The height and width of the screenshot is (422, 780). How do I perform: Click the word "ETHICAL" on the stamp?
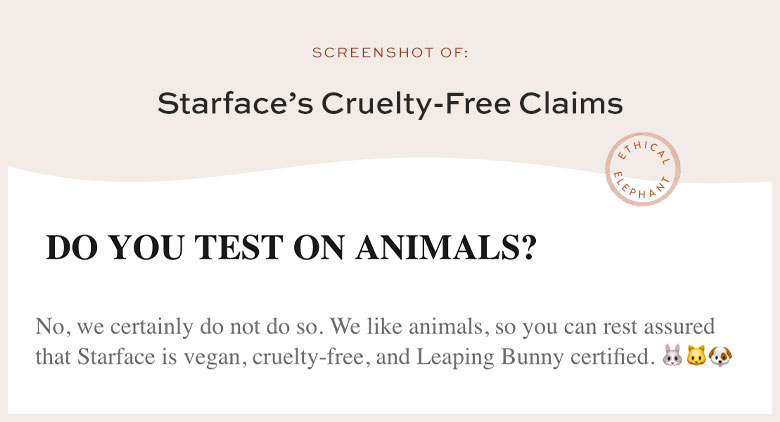coord(644,152)
